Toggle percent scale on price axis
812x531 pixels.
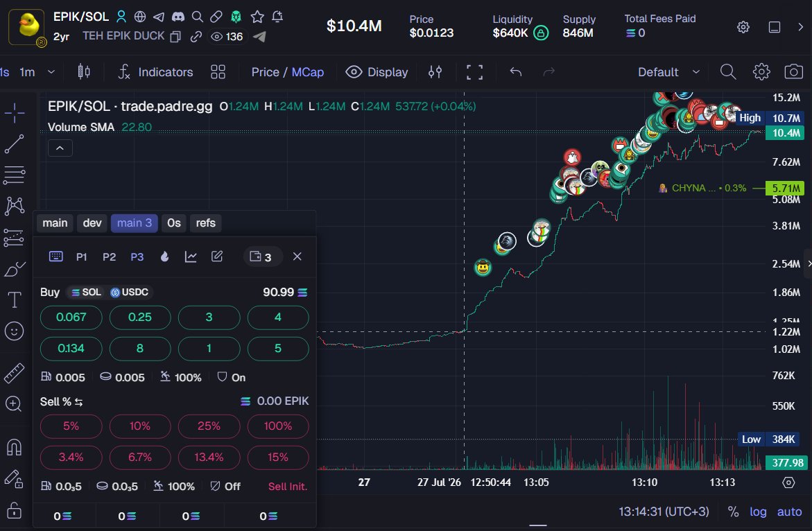pos(733,512)
